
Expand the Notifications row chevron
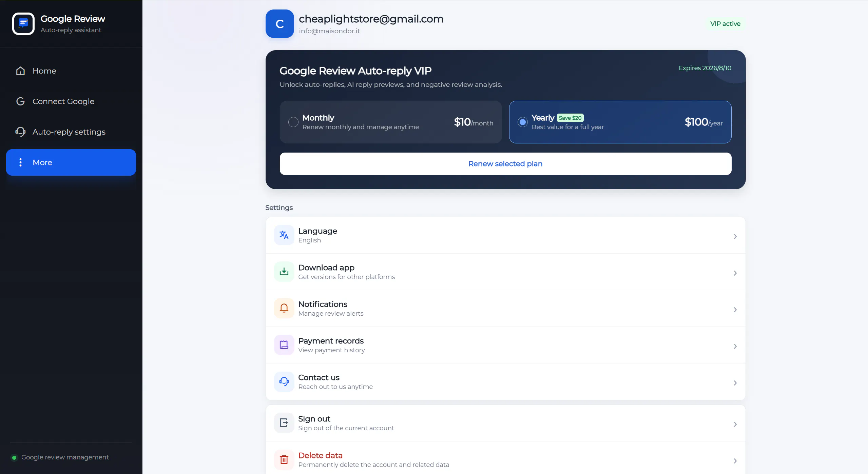(735, 310)
